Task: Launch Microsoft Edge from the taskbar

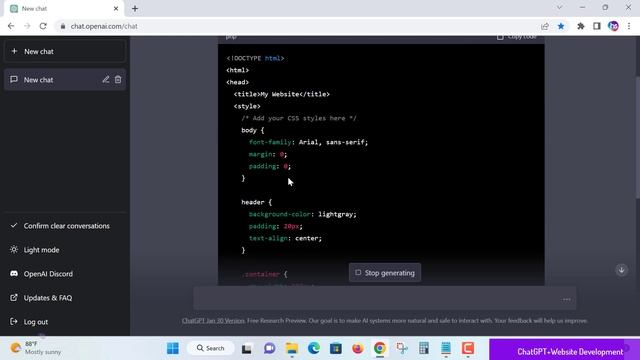Action: coord(314,348)
